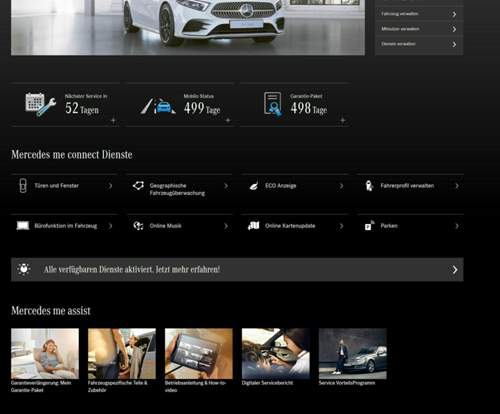Click chevron on Dienste aktiviert banner

pyautogui.click(x=455, y=270)
